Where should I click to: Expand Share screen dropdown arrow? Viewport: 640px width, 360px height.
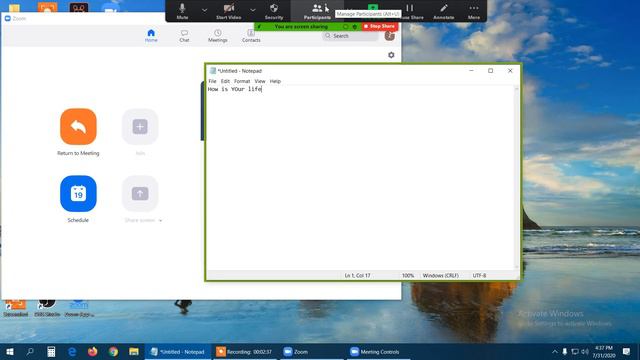click(x=160, y=220)
